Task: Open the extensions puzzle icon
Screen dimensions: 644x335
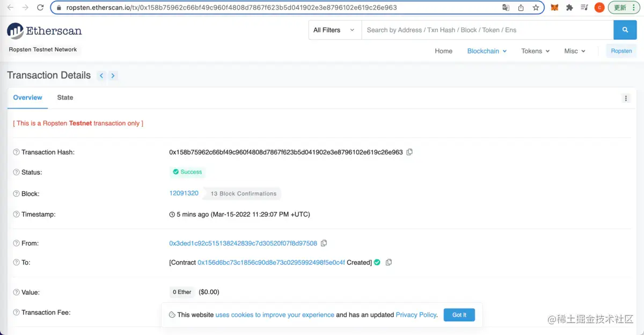Action: [x=570, y=8]
